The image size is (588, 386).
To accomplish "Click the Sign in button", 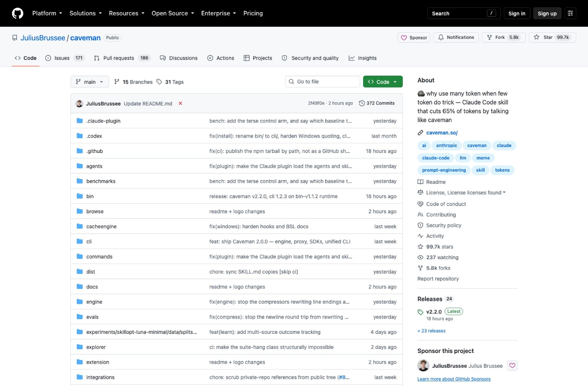I will [517, 13].
